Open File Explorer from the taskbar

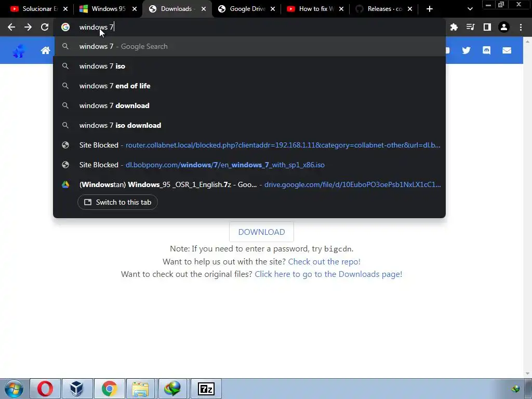(x=140, y=389)
